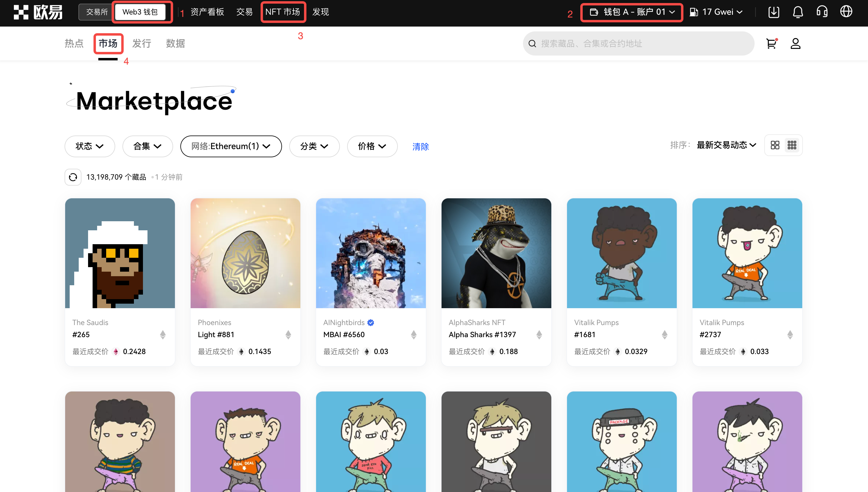Open the Vitalik Pumps #1681 thumbnail
Image resolution: width=868 pixels, height=492 pixels.
point(622,253)
